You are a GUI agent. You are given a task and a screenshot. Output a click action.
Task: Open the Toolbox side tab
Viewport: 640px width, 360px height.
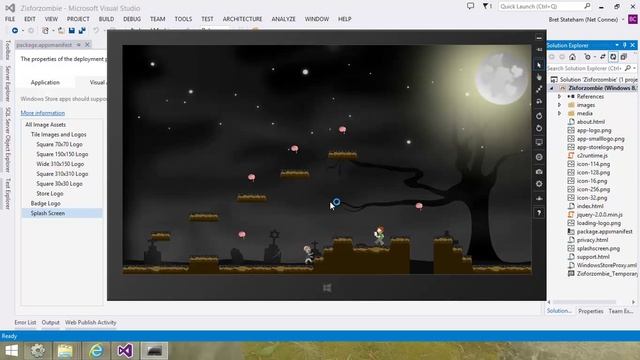point(7,50)
